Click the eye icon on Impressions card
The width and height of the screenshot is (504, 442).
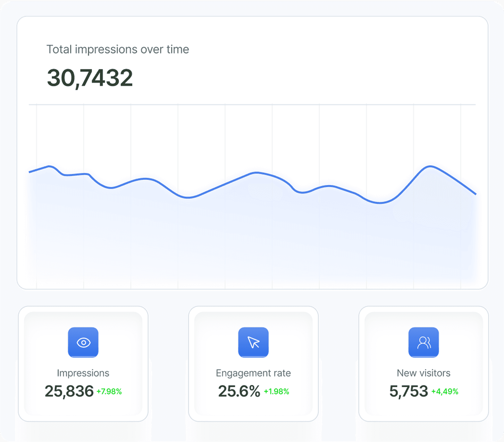click(x=83, y=342)
